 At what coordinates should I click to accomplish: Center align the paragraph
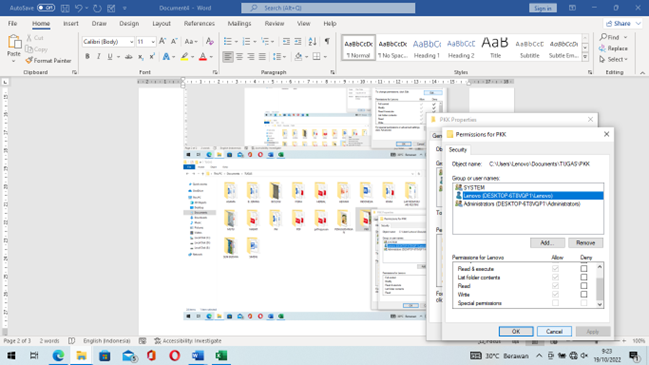tap(239, 56)
